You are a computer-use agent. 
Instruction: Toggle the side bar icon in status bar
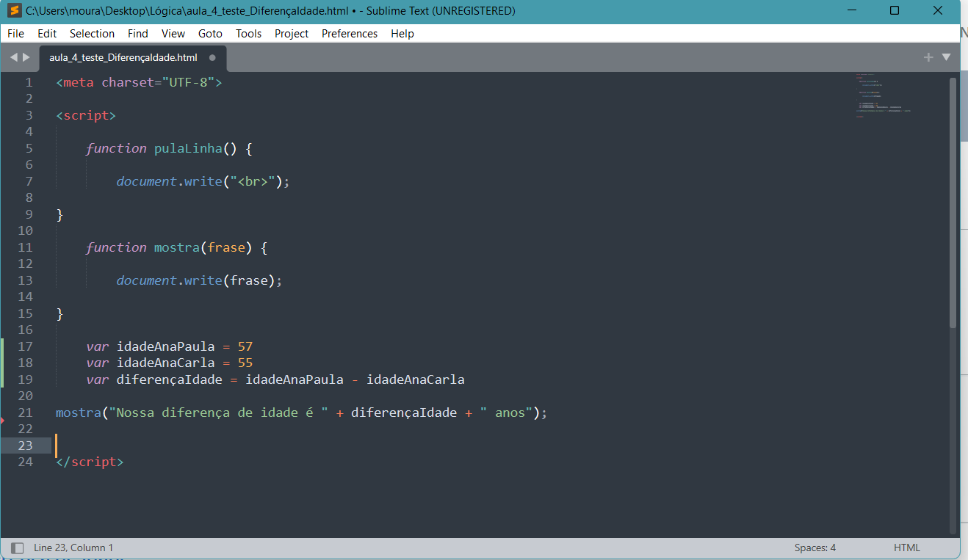[18, 548]
